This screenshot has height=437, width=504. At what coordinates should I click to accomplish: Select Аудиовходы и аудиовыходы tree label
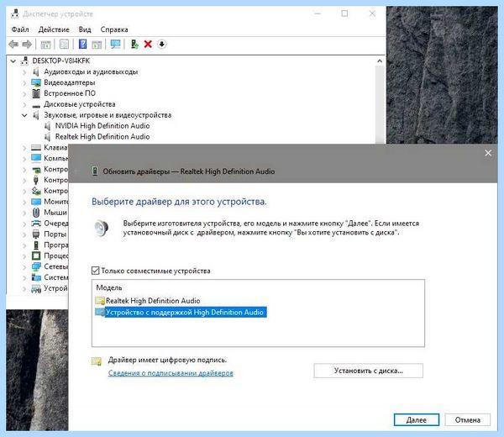[91, 71]
